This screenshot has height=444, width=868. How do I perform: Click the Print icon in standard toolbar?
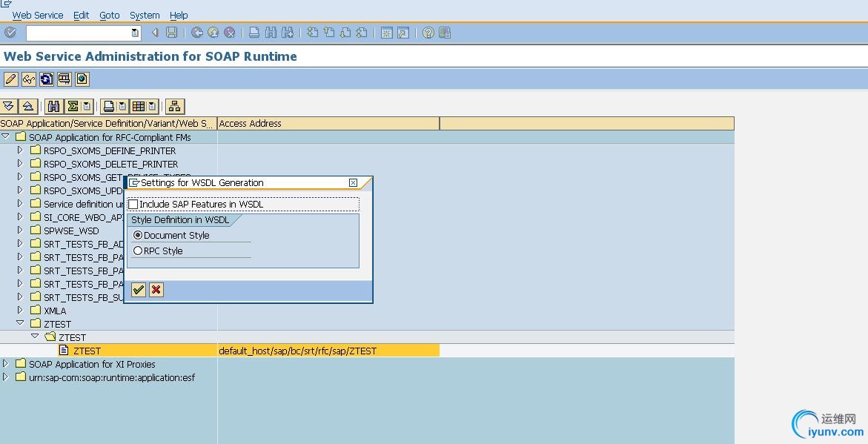pos(254,33)
